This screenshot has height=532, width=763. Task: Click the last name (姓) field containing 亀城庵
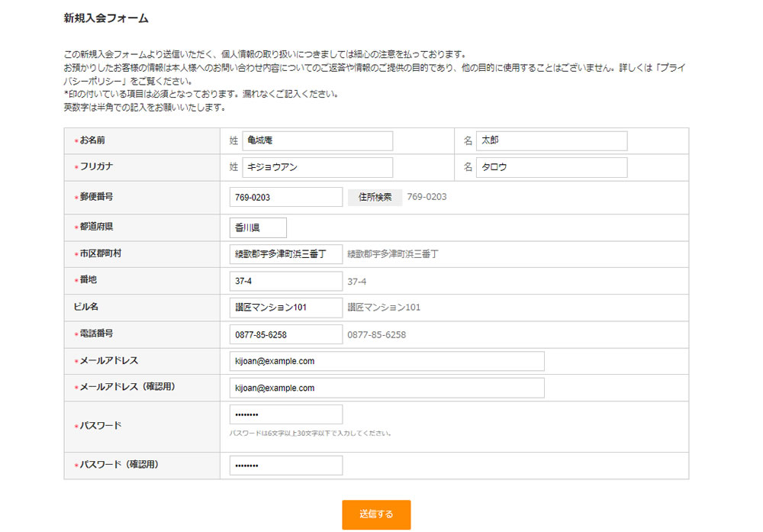tap(317, 140)
